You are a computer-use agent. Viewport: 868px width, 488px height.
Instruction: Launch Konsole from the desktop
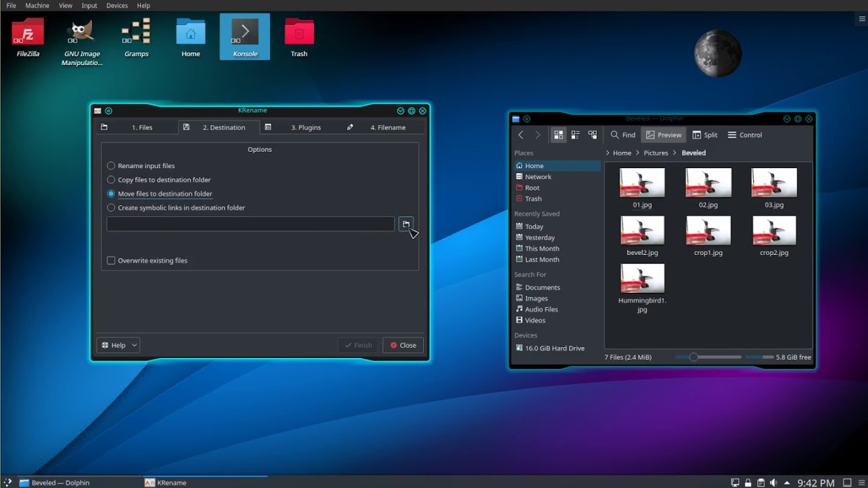[x=245, y=37]
